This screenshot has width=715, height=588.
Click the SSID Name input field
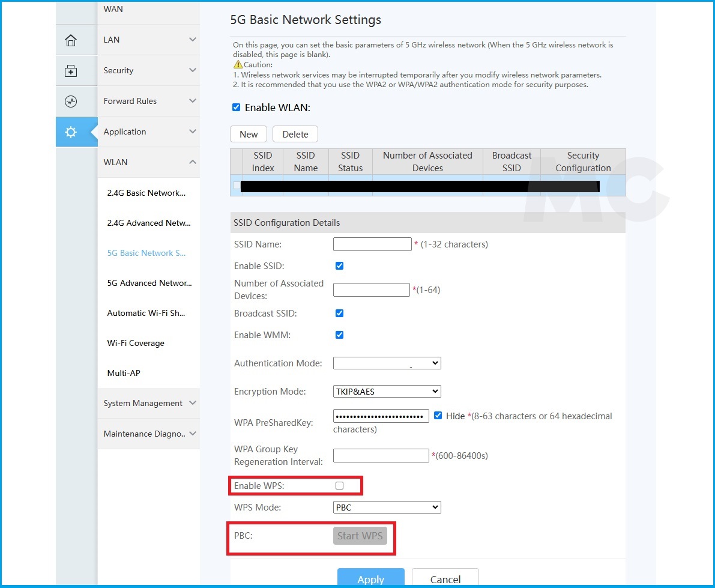372,244
